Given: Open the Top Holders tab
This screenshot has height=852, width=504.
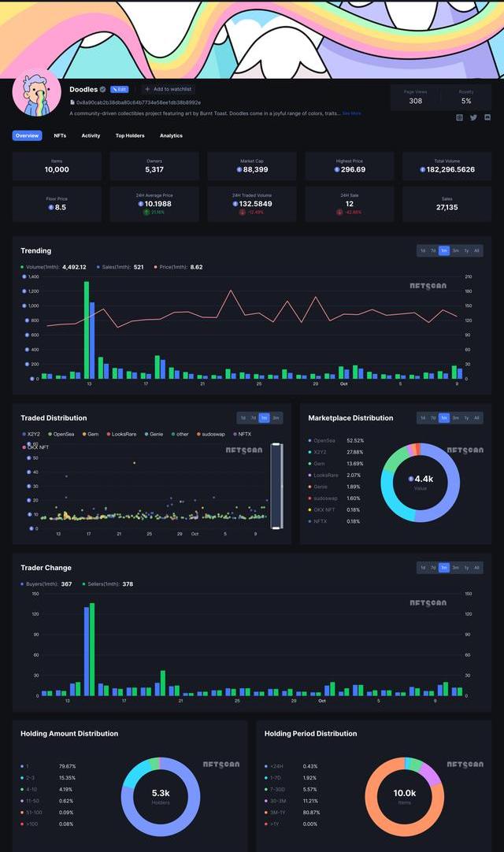Looking at the screenshot, I should tap(130, 136).
